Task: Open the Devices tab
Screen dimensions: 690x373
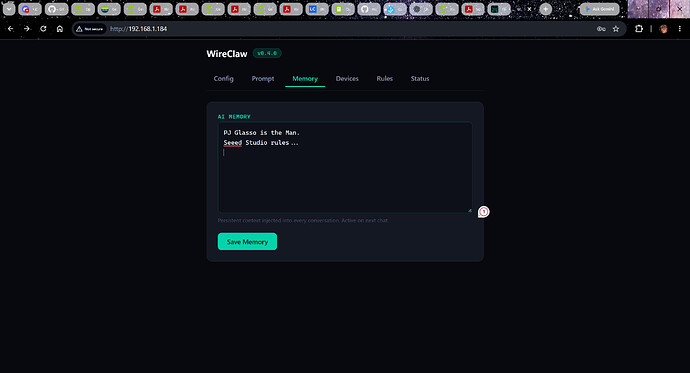Action: tap(347, 78)
